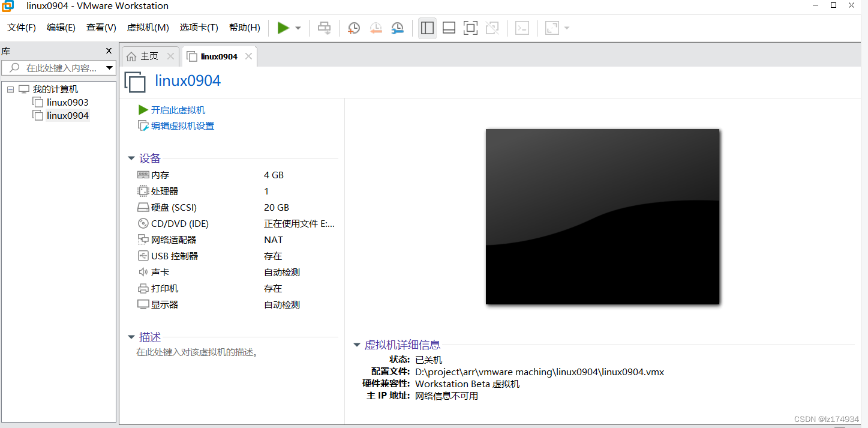868x428 pixels.
Task: Select linux0904 in the library tree
Action: tap(68, 116)
